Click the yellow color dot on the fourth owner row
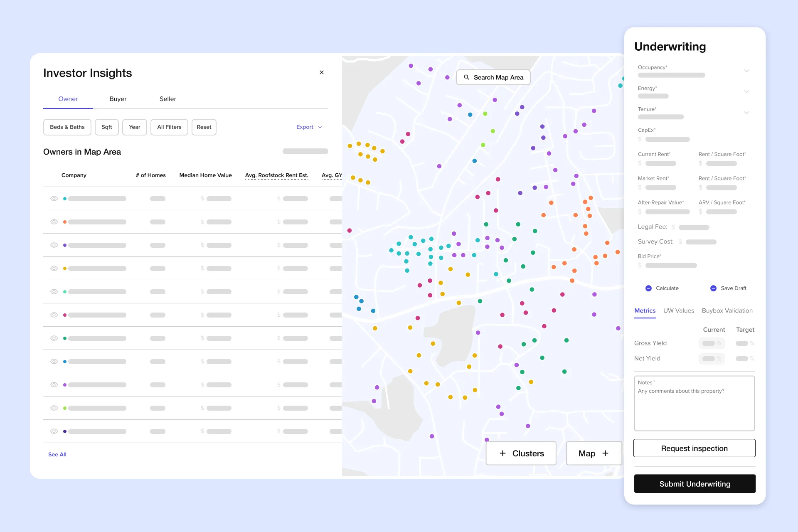This screenshot has width=798, height=532. pos(65,268)
